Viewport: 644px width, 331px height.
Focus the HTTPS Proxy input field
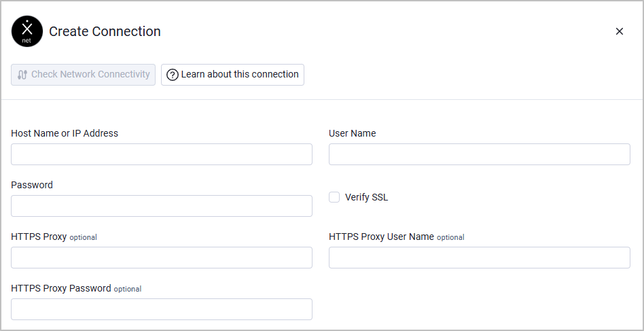click(162, 258)
